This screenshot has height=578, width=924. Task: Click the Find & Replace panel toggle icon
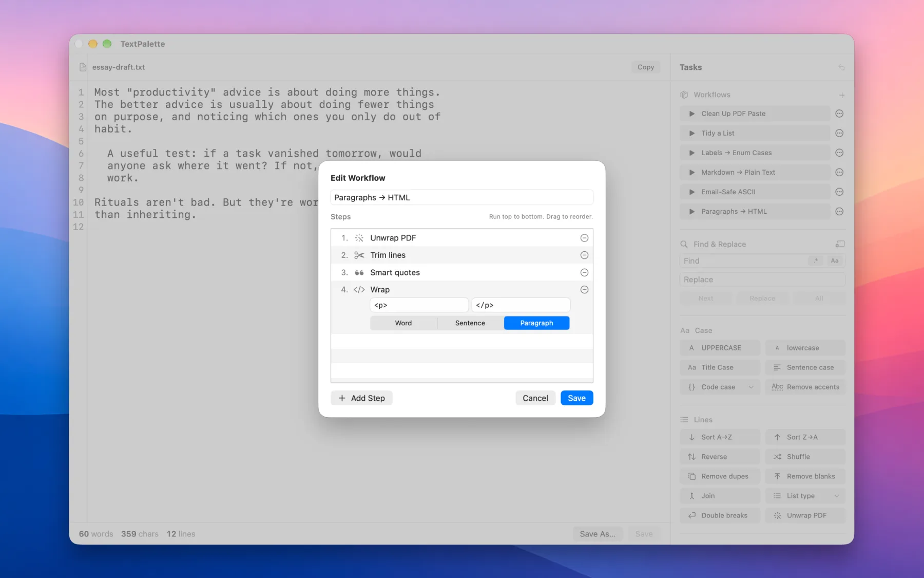[840, 244]
